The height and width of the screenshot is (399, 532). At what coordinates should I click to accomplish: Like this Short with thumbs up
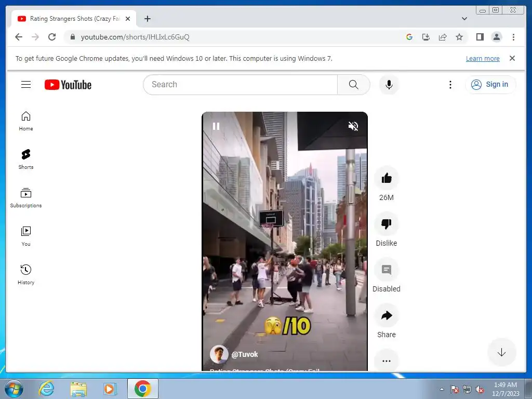coord(387,178)
